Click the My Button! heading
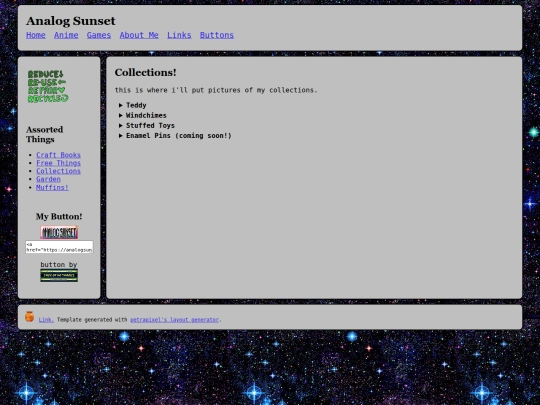 pyautogui.click(x=59, y=217)
